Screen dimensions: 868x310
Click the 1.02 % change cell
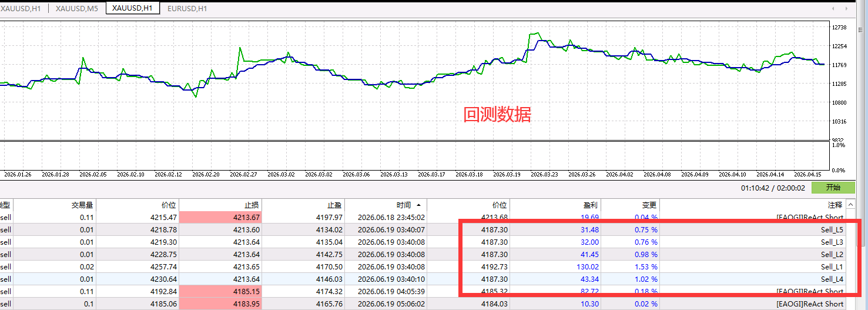pyautogui.click(x=646, y=279)
